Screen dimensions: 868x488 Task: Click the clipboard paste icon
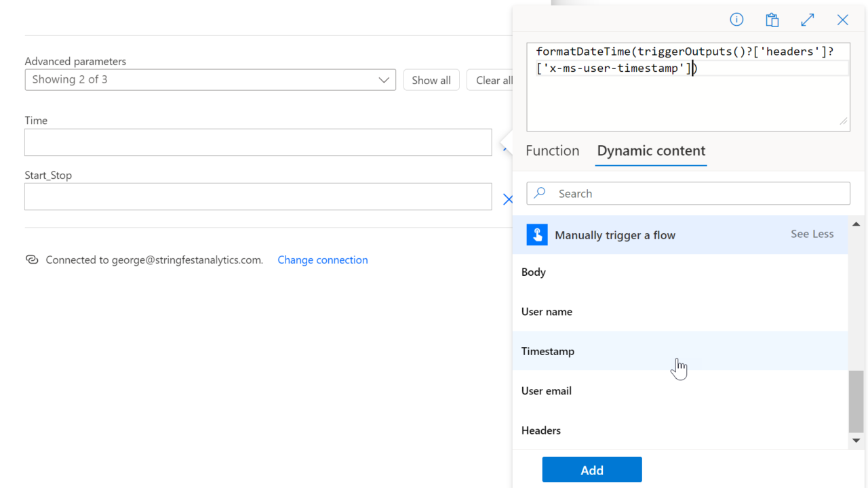pos(772,20)
